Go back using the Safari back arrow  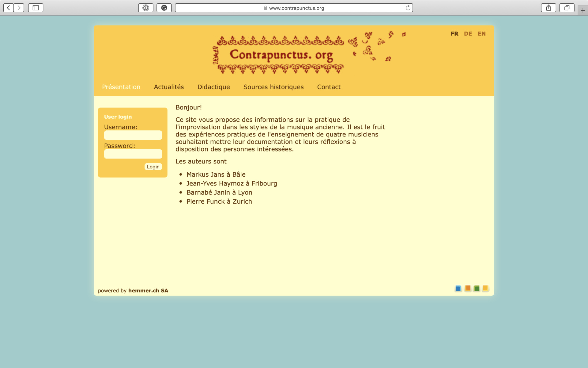9,8
